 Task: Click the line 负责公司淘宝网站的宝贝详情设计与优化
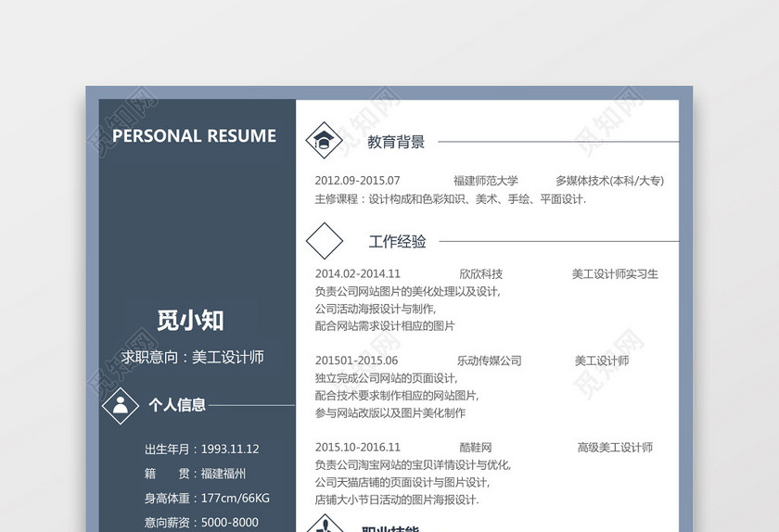pos(413,465)
